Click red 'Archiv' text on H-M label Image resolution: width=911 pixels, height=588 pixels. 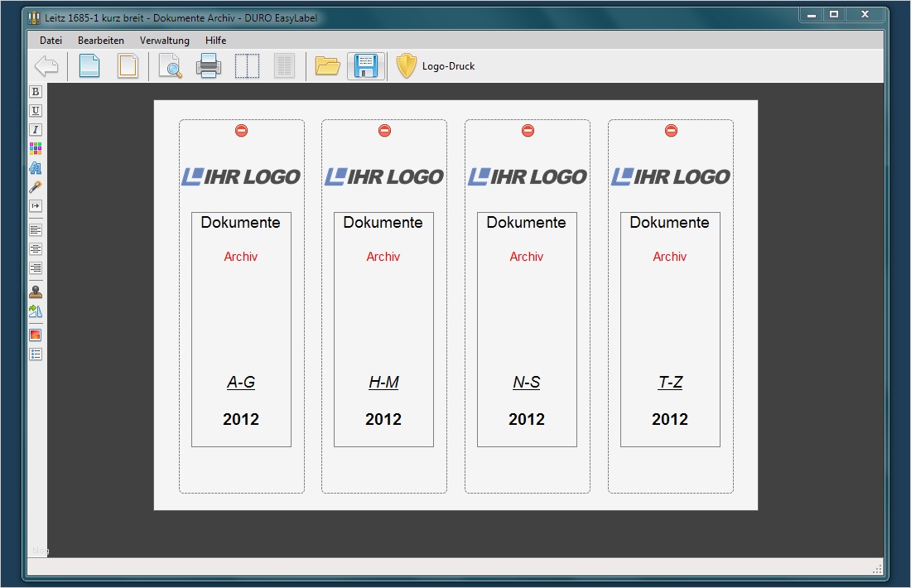click(x=383, y=256)
